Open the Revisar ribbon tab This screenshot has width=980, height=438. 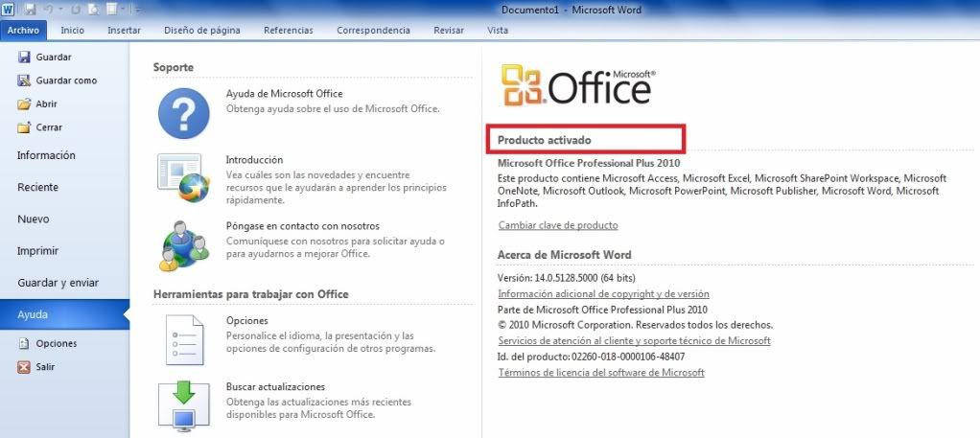(448, 30)
